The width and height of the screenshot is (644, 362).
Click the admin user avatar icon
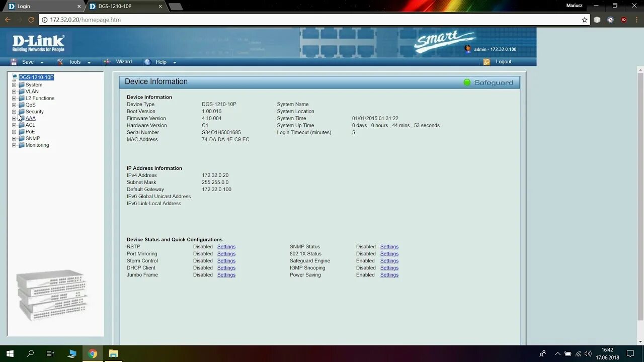click(x=468, y=49)
